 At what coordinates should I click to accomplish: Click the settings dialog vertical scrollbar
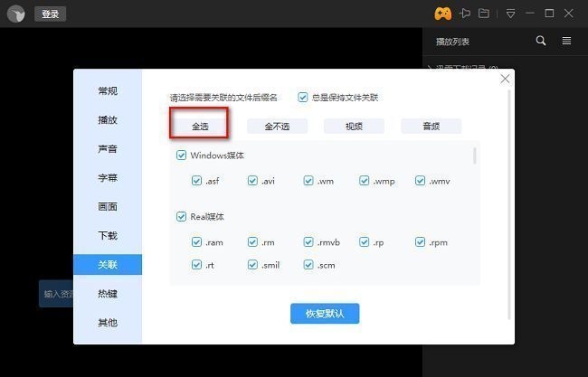pos(509,204)
